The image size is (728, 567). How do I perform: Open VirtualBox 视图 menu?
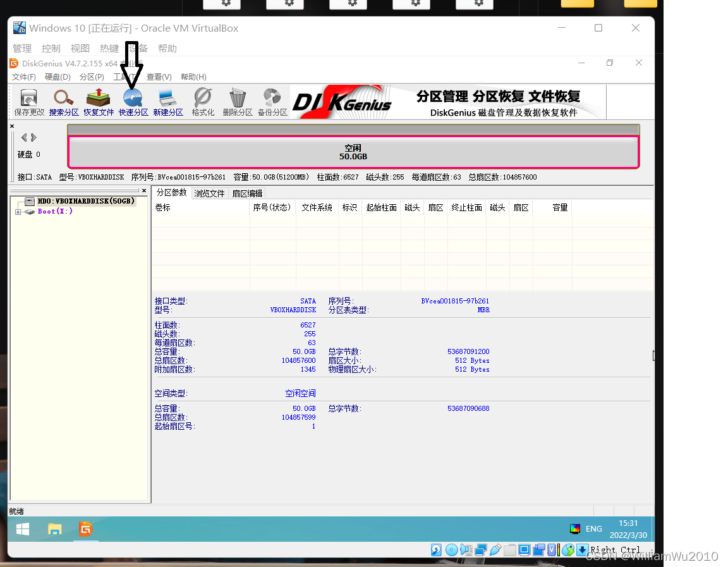(x=80, y=48)
